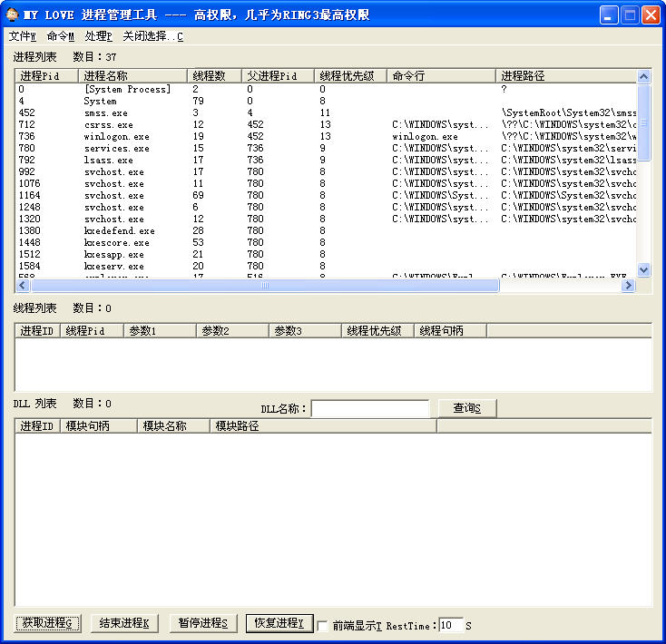Sort by the 父进程Pid column header

pos(279,76)
